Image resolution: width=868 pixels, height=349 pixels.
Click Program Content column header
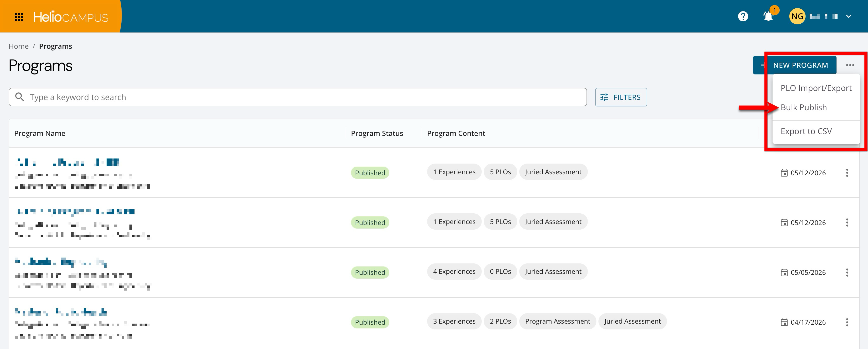456,133
